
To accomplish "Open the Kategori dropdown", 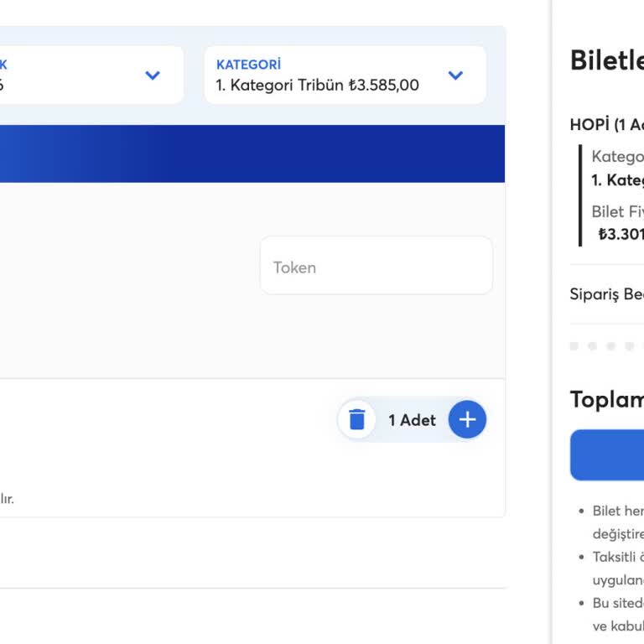I will 345,75.
